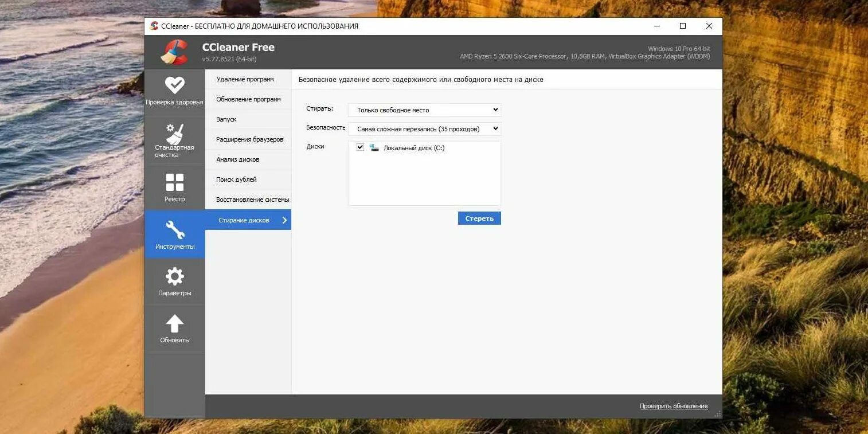Toggle the Локальный диск (C:) checkbox

tap(360, 147)
